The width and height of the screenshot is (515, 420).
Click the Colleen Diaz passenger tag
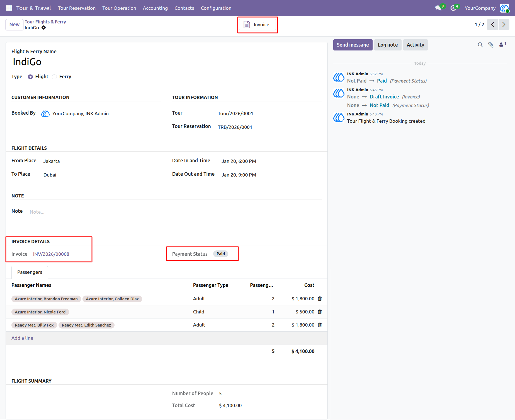[112, 299]
